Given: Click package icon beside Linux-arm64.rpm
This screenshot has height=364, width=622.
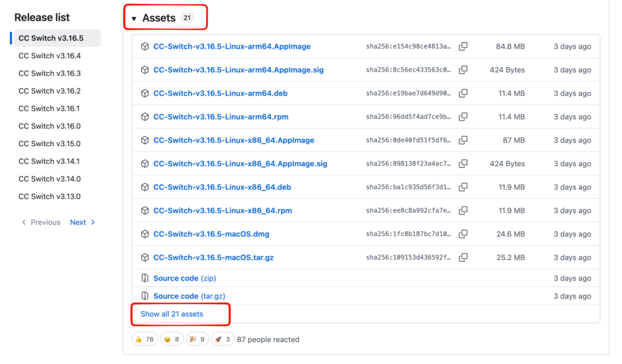Looking at the screenshot, I should click(x=145, y=117).
